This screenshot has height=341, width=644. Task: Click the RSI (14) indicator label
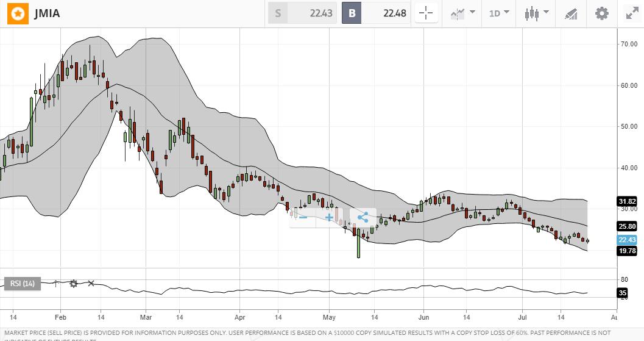point(23,284)
